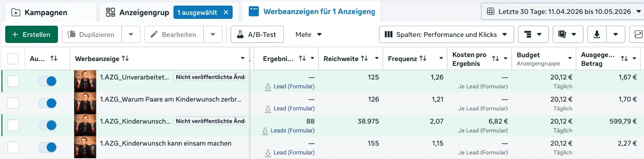Open Kosten pro Ergebnis column options arrow
The height and width of the screenshot is (159, 644).
point(506,59)
